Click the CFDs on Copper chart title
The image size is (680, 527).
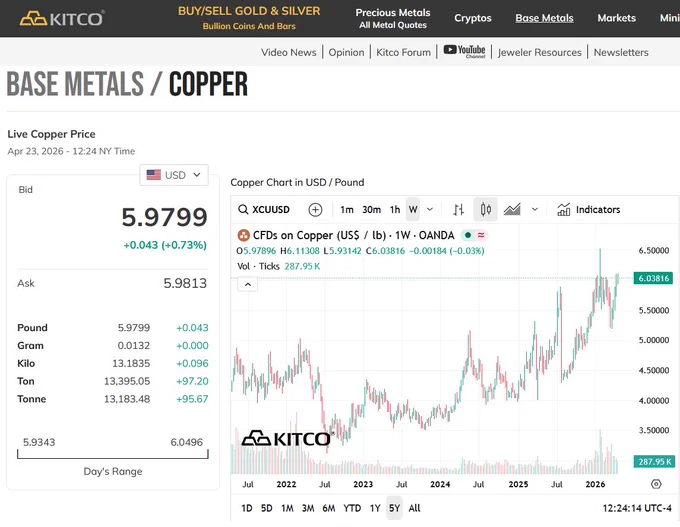pyautogui.click(x=353, y=235)
